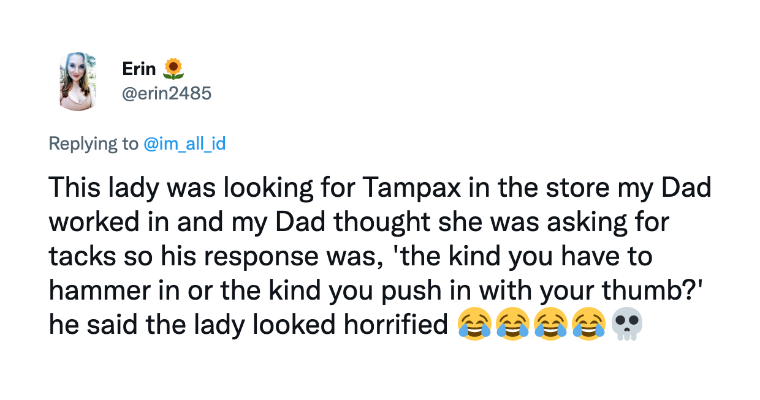
Task: Click the sunflower emoji beside Erin
Action: point(173,69)
